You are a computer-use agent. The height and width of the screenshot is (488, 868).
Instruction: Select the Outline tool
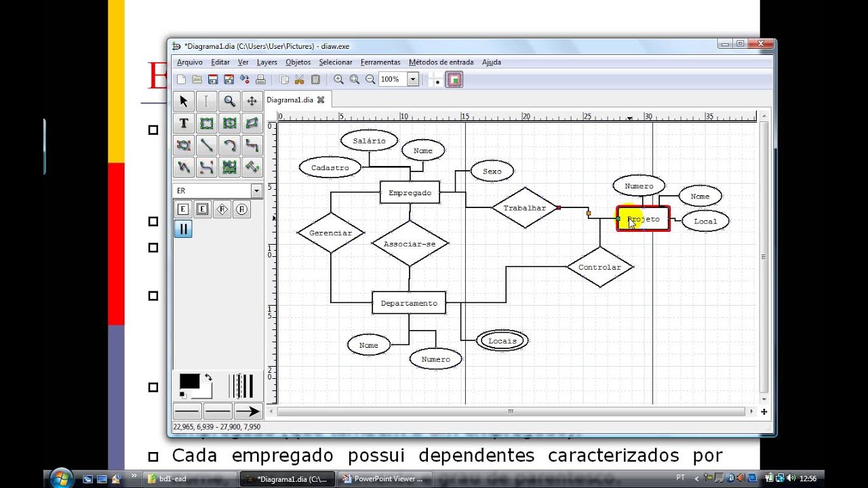(252, 167)
